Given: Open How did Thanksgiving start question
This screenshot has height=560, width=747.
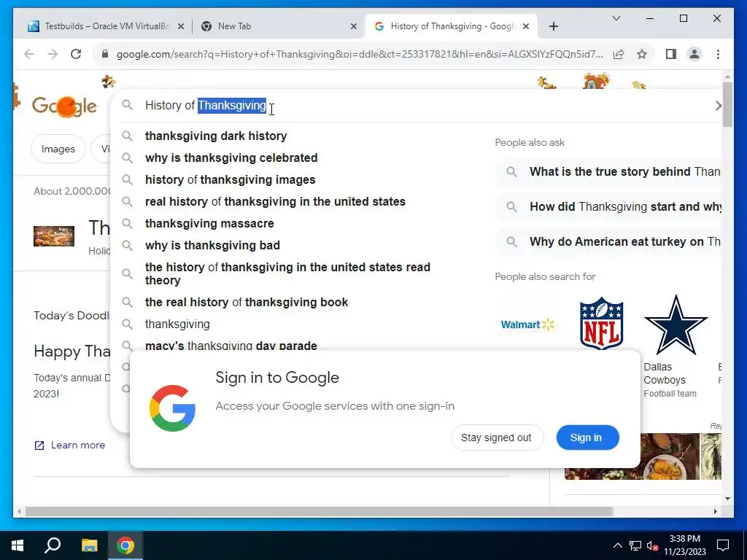Looking at the screenshot, I should (x=609, y=206).
